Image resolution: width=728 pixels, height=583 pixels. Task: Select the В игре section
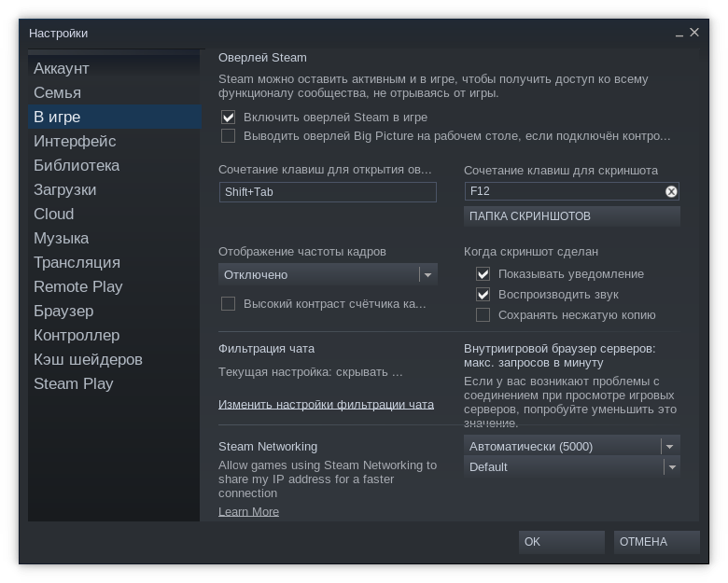[x=114, y=117]
